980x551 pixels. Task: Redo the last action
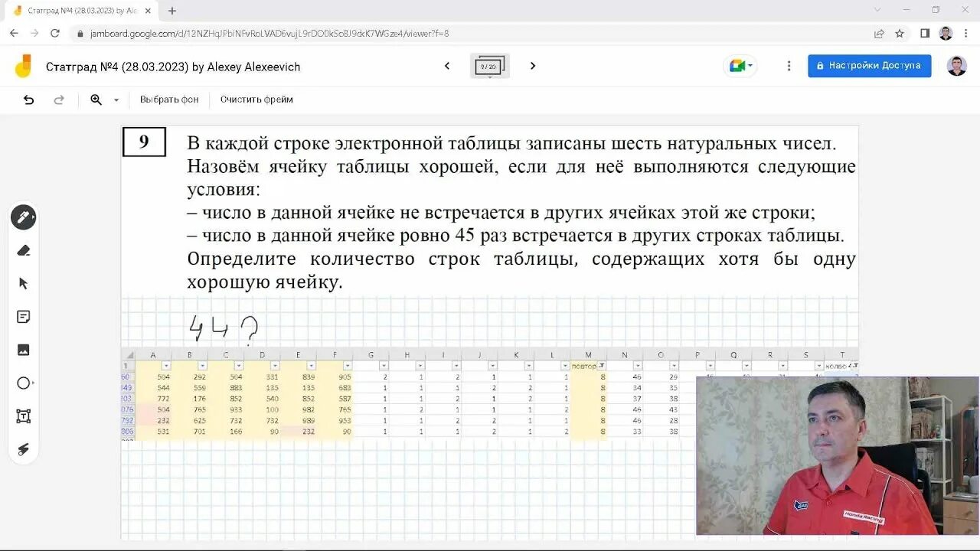(x=59, y=99)
